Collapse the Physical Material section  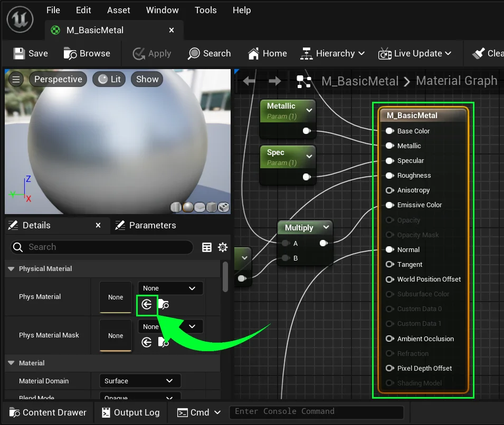[x=11, y=269]
